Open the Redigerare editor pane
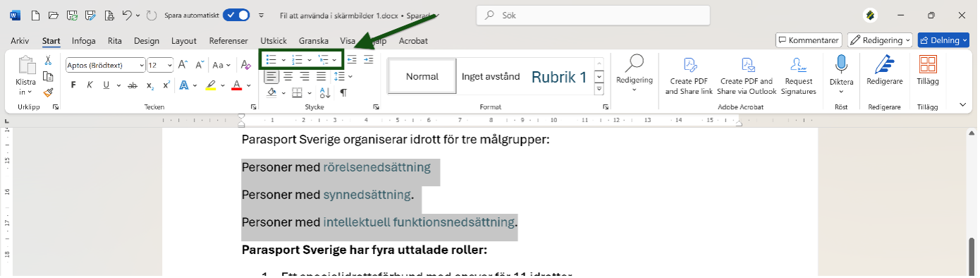This screenshot has height=278, width=980. pos(884,71)
